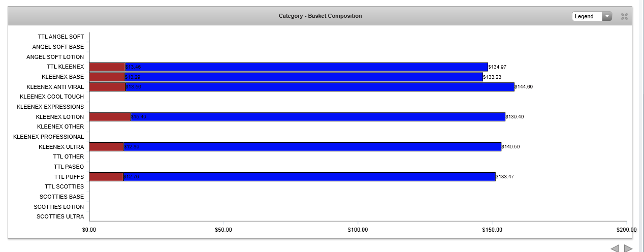The width and height of the screenshot is (644, 252).
Task: Select the $139.40 data label
Action: [514, 117]
